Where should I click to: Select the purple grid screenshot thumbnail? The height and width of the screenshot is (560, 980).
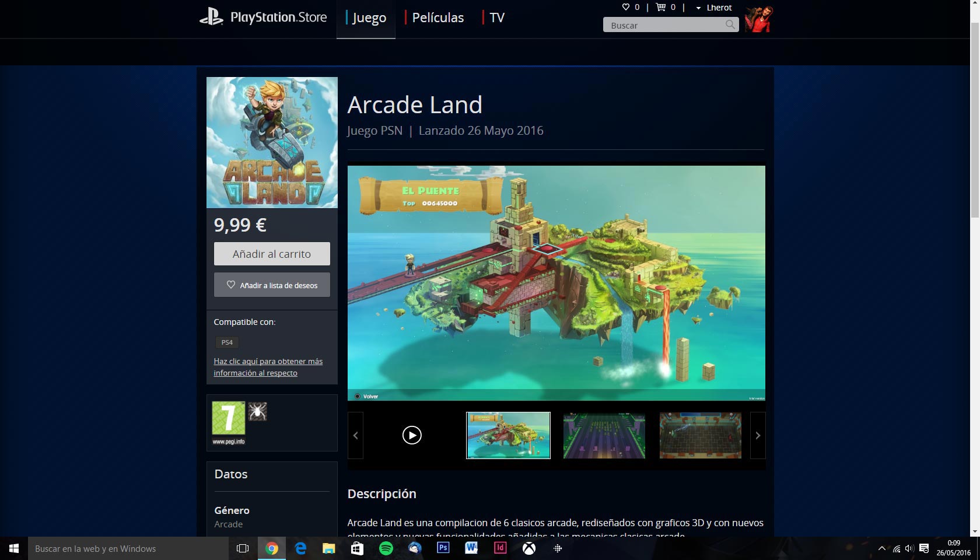[x=604, y=435]
